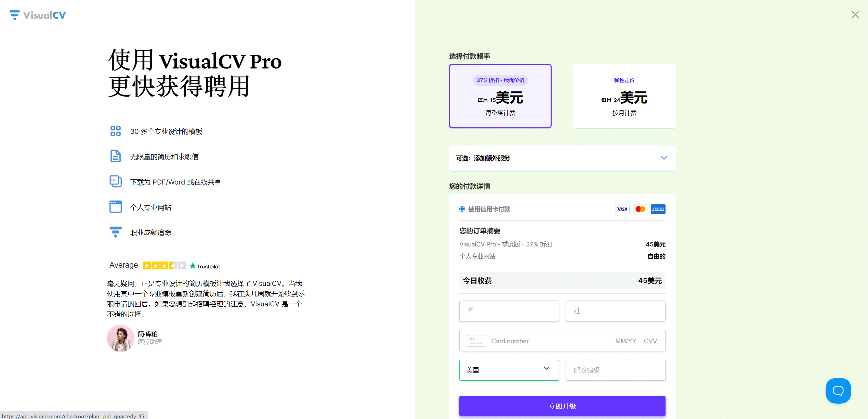Select the quarterly 15美元 plan card
This screenshot has height=419, width=868.
click(x=500, y=96)
